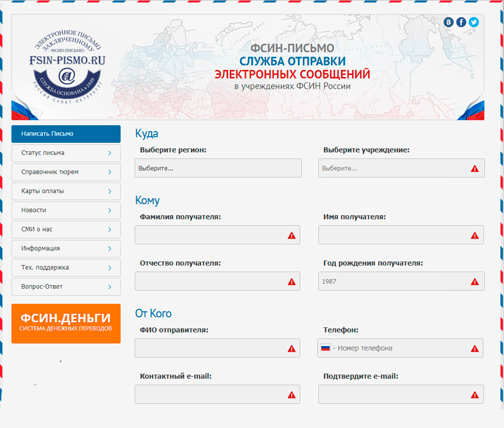Click the birth year field showing 1987
Image resolution: width=504 pixels, height=428 pixels.
click(401, 281)
